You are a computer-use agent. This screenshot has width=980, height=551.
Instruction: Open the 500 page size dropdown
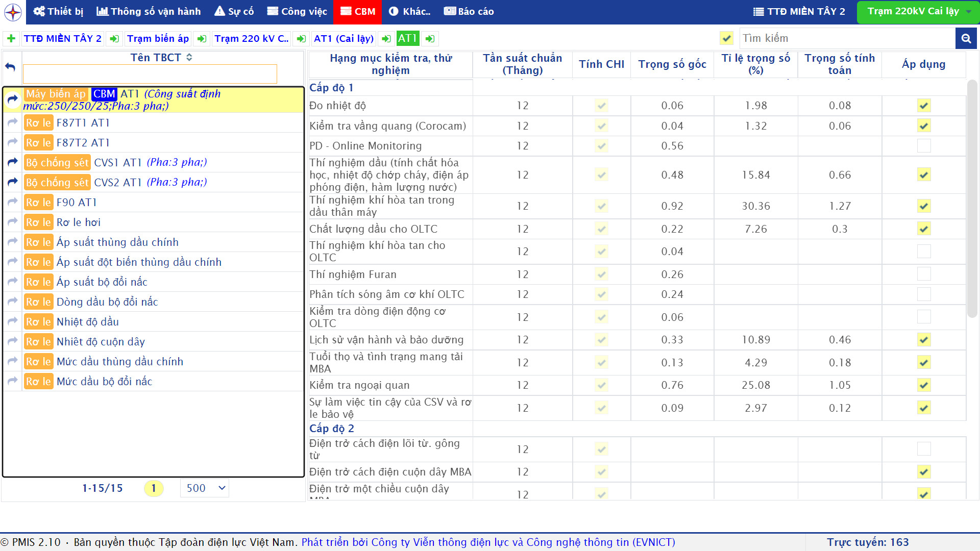(205, 488)
